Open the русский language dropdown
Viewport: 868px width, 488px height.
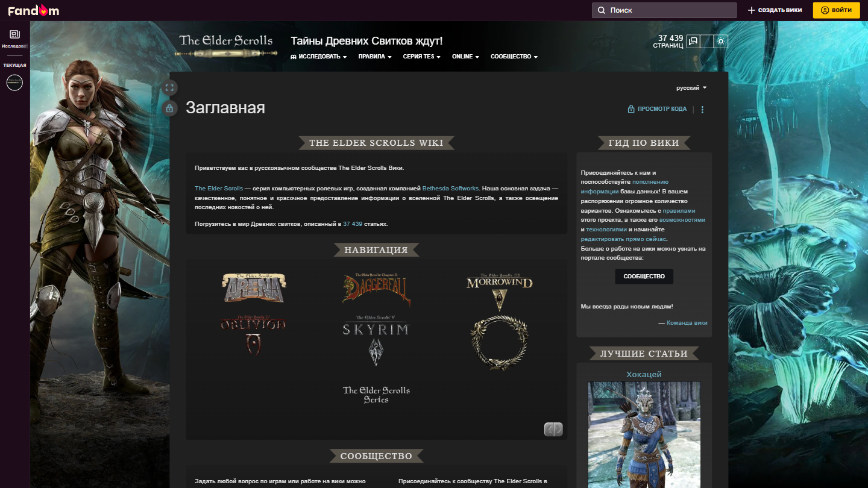691,88
